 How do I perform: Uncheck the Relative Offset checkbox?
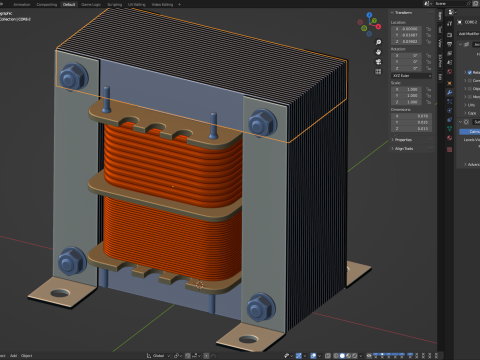point(470,72)
